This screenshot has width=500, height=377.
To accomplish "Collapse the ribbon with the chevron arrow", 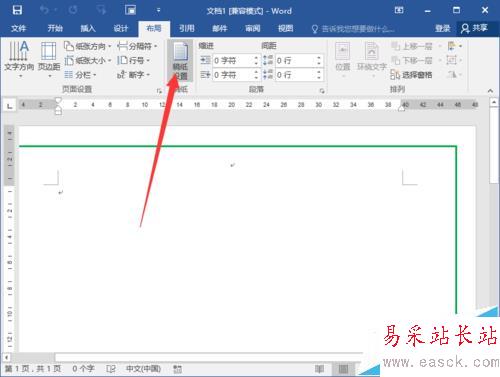I will (x=490, y=91).
